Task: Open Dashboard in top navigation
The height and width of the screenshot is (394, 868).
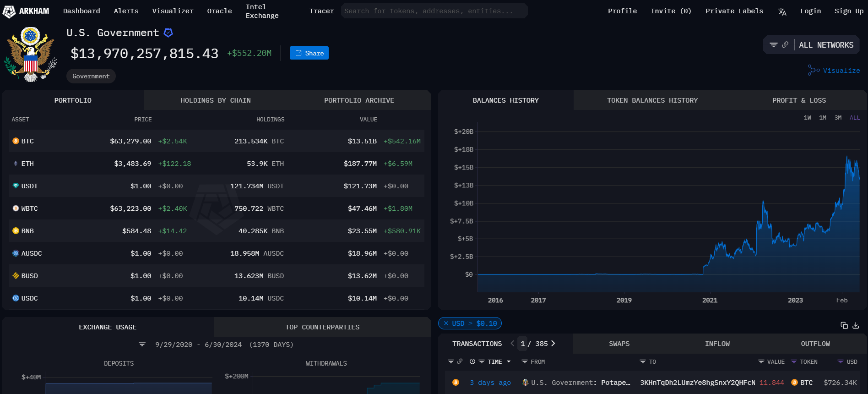Action: tap(81, 11)
